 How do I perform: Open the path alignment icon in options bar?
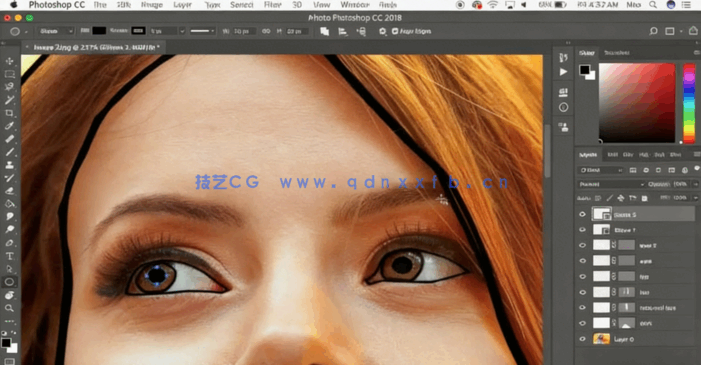click(x=342, y=31)
